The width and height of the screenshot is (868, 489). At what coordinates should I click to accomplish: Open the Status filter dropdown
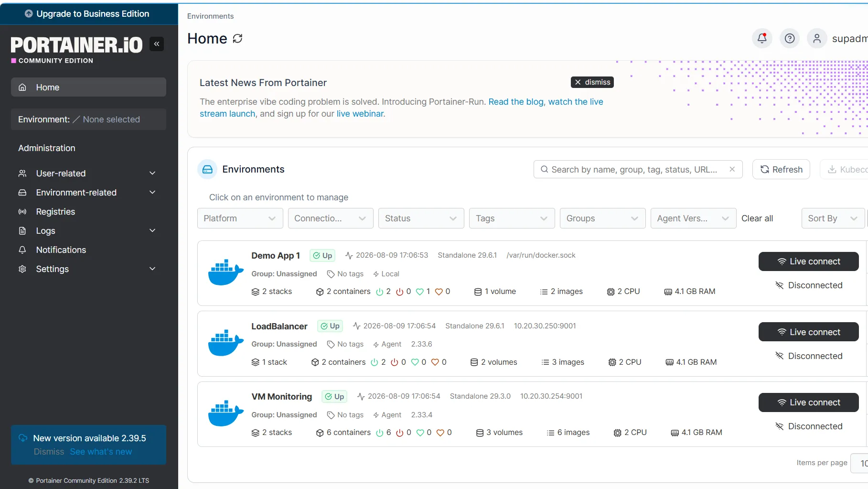tap(421, 218)
